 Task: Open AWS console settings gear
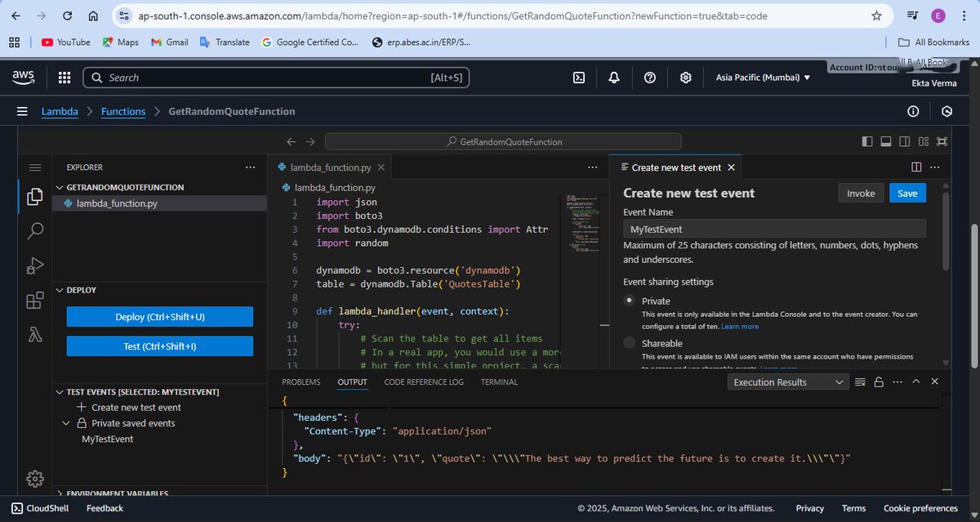tap(686, 78)
